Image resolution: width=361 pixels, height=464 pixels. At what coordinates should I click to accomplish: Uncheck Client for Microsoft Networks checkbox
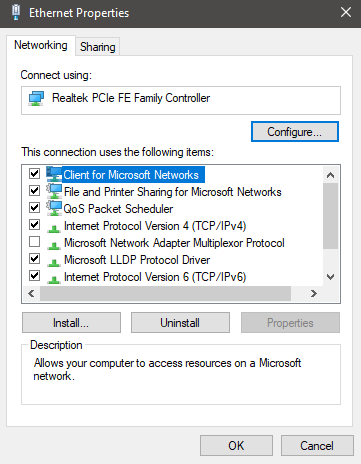35,173
